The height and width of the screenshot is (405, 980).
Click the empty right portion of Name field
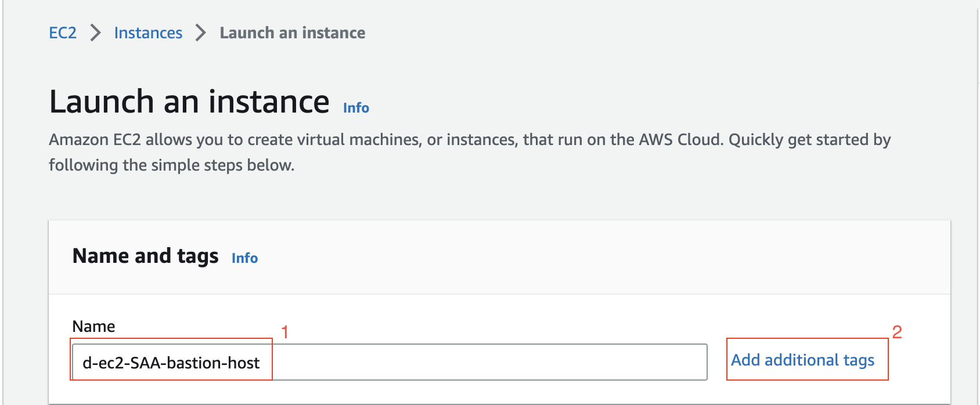tap(488, 363)
